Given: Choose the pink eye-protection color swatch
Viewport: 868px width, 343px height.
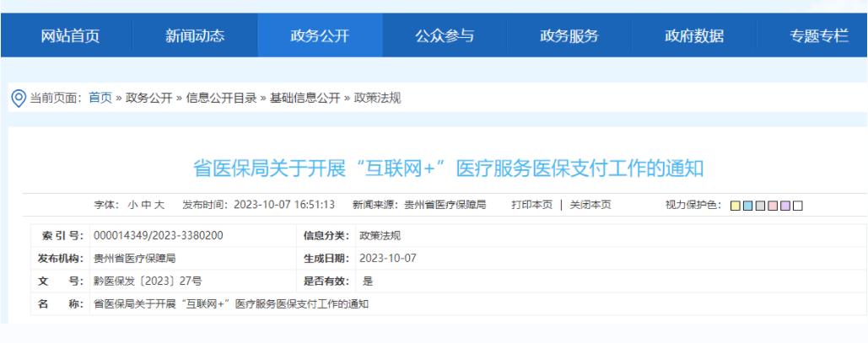Looking at the screenshot, I should tap(773, 206).
